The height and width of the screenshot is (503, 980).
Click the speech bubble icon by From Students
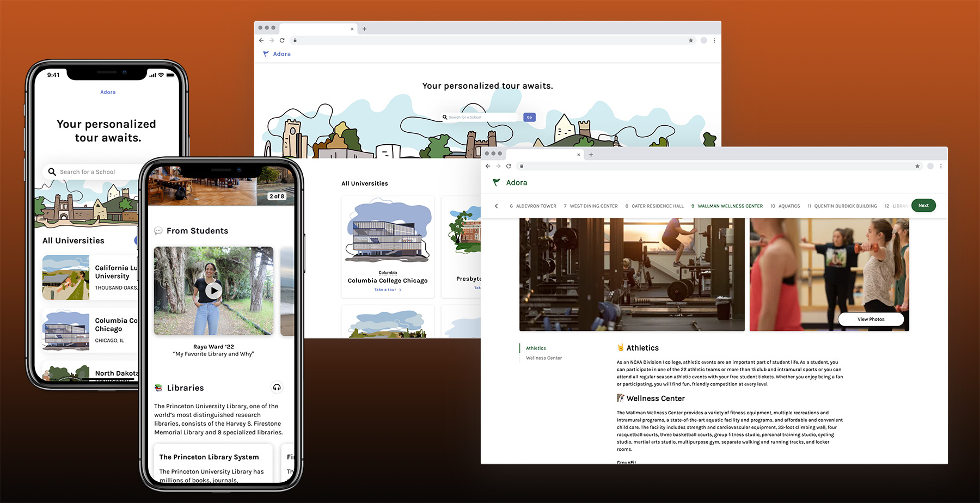tap(158, 231)
